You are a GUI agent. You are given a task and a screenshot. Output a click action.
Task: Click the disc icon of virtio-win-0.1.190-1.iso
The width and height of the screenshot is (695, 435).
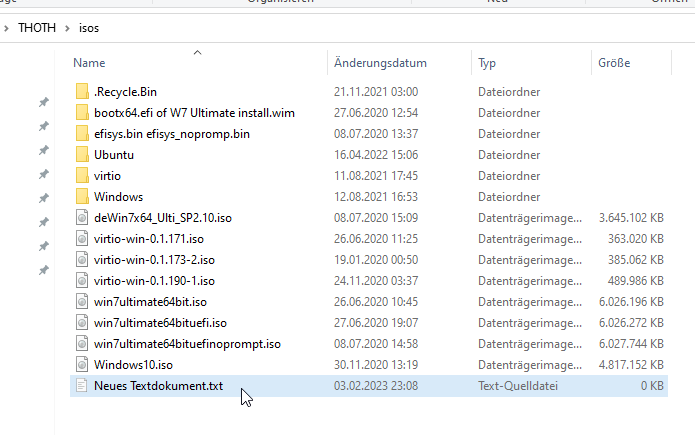click(x=82, y=280)
